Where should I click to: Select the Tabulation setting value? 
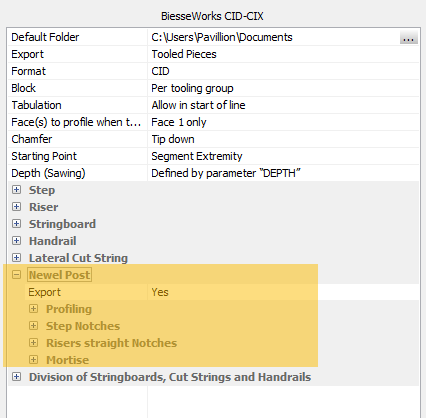pos(283,105)
